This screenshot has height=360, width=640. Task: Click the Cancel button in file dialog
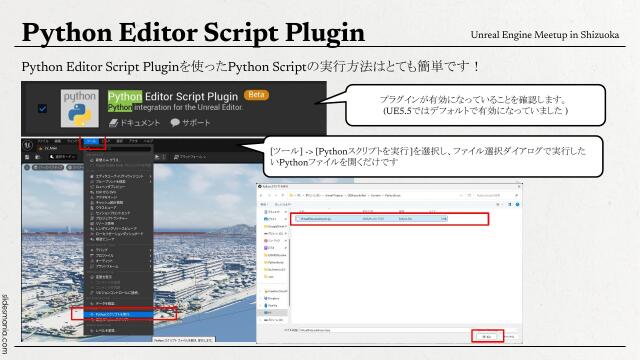(509, 337)
